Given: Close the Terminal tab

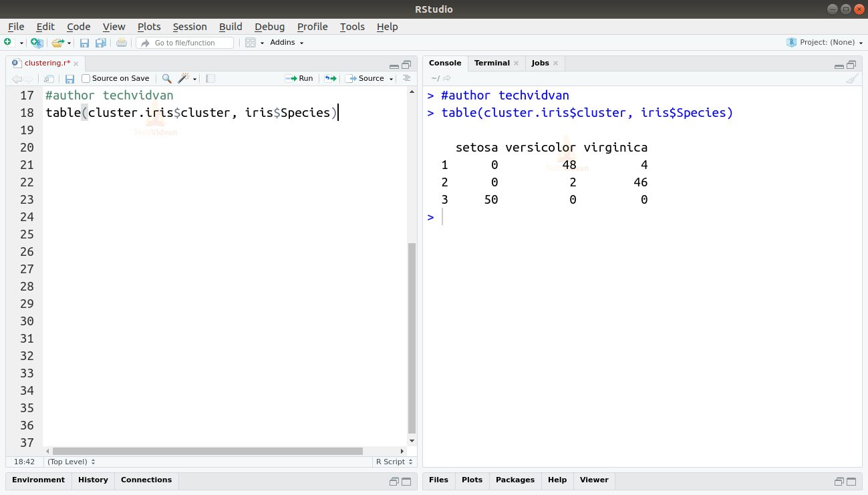Looking at the screenshot, I should coord(517,63).
